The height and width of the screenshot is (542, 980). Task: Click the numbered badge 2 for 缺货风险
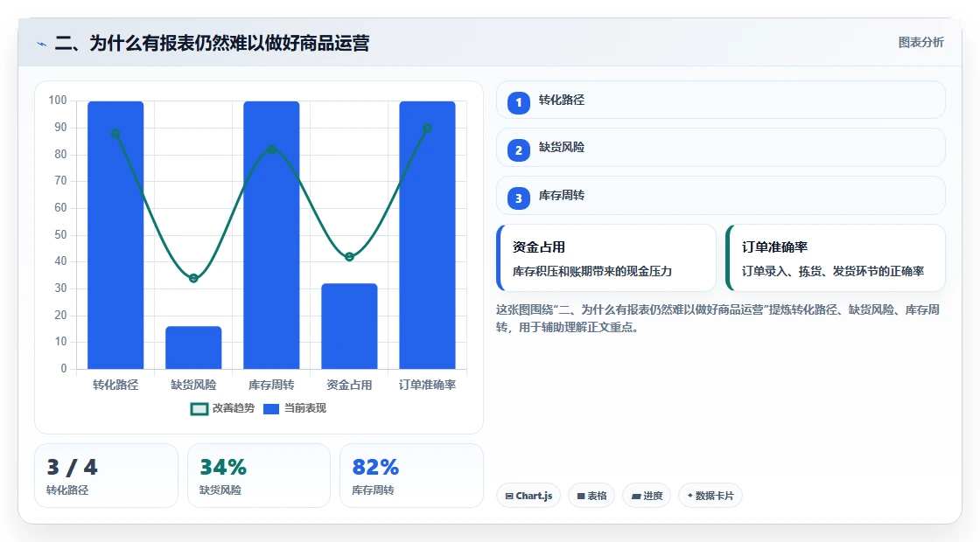[x=519, y=149]
